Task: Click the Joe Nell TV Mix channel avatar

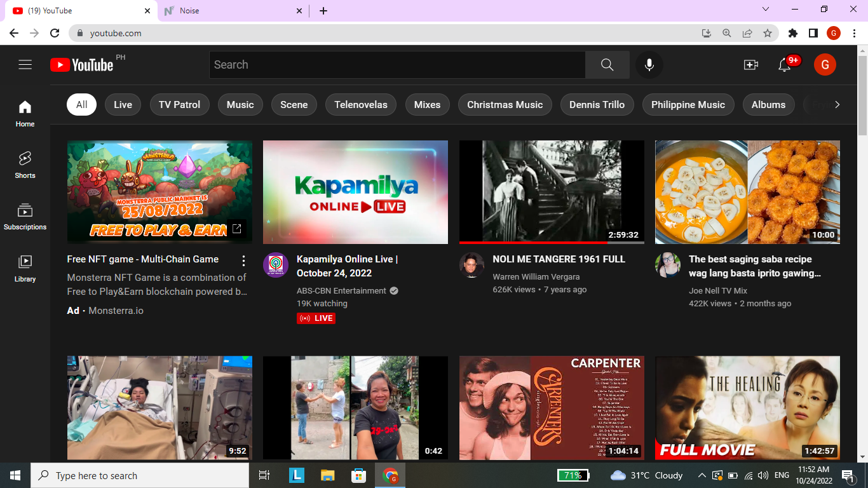Action: (x=668, y=265)
